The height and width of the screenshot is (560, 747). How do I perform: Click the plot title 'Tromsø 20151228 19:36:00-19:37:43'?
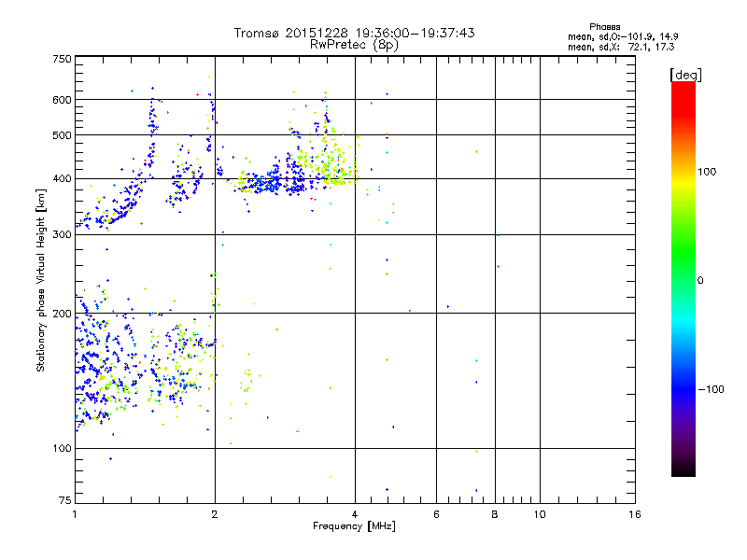(x=354, y=33)
